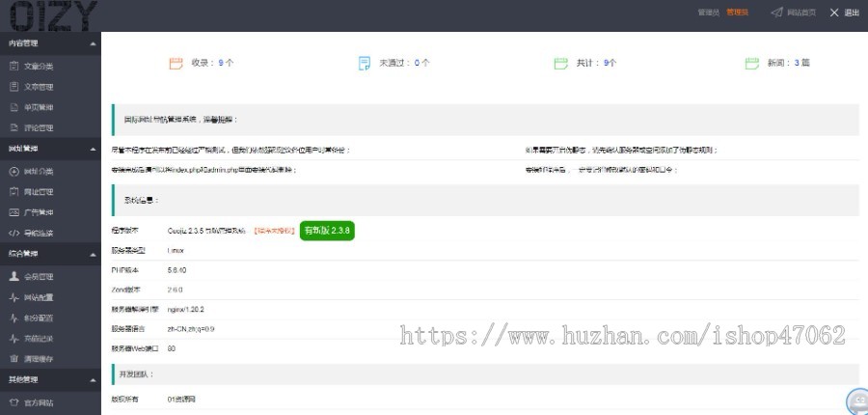
Task: Click the gray 管理员 role label
Action: coord(709,13)
